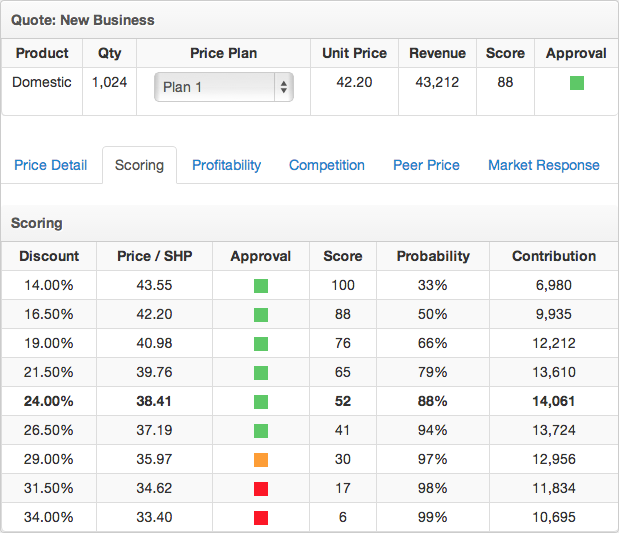Open the Market Response tab
619x533 pixels.
543,165
